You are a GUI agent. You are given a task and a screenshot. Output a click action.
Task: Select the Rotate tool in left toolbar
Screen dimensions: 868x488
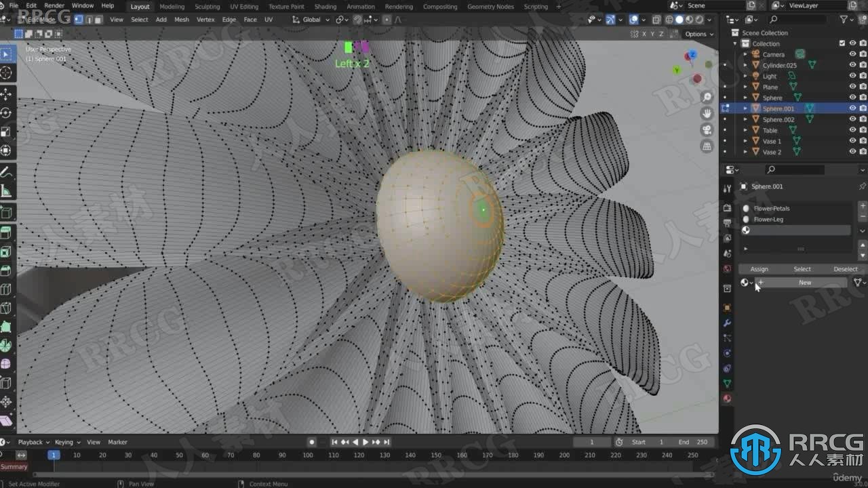6,113
